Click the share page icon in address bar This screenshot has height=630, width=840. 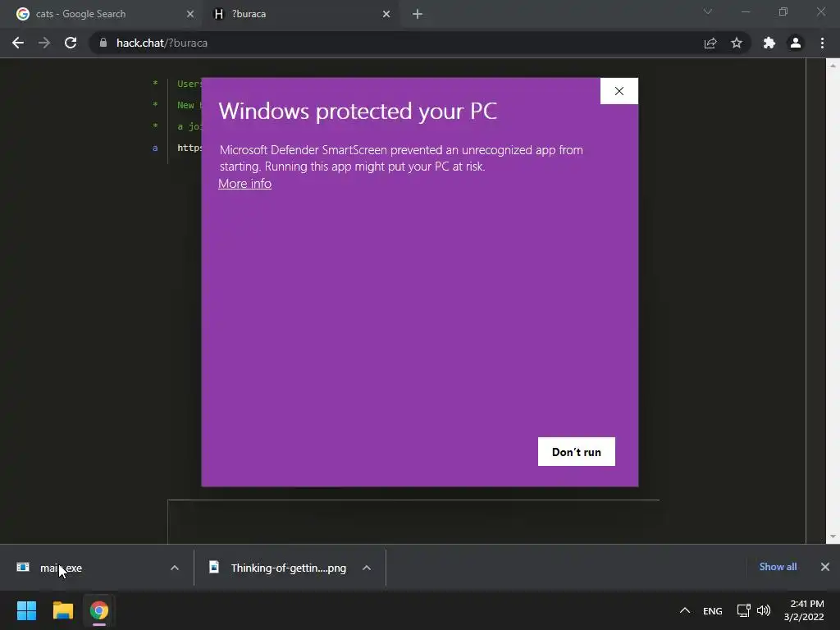(x=710, y=43)
